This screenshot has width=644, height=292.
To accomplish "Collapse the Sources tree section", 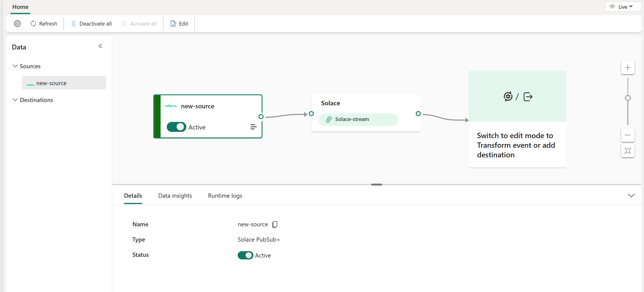I will pos(15,66).
